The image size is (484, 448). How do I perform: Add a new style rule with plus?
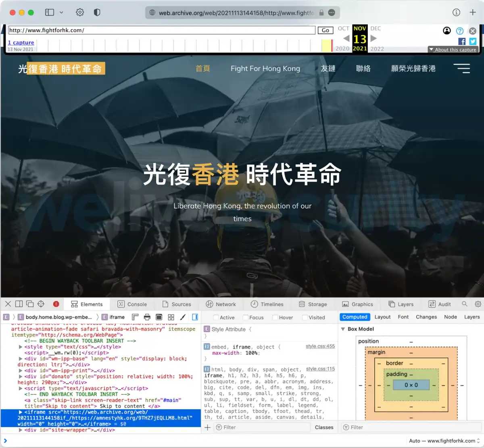click(207, 427)
